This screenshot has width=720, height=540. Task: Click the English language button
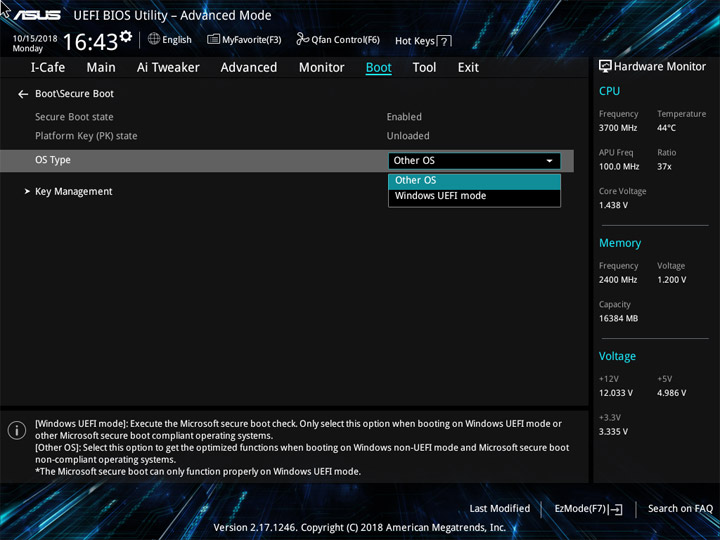pos(177,39)
